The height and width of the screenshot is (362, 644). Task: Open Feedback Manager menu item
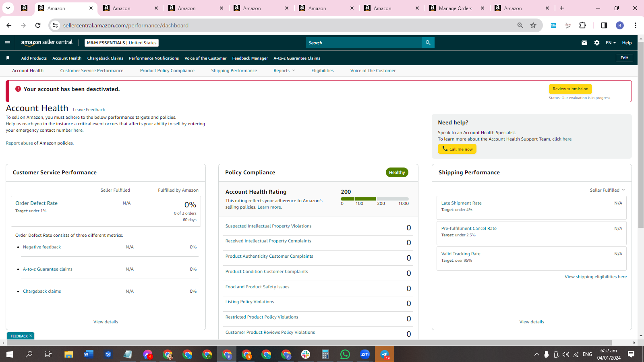point(250,58)
